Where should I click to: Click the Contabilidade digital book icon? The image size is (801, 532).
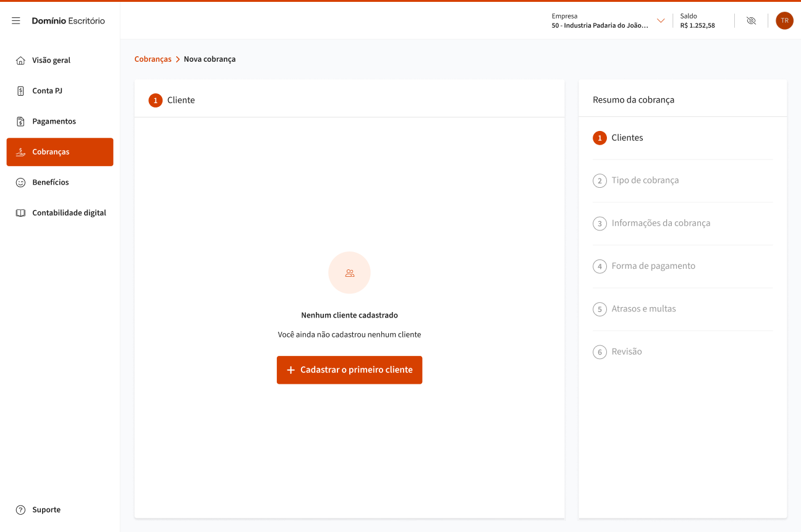pyautogui.click(x=20, y=213)
